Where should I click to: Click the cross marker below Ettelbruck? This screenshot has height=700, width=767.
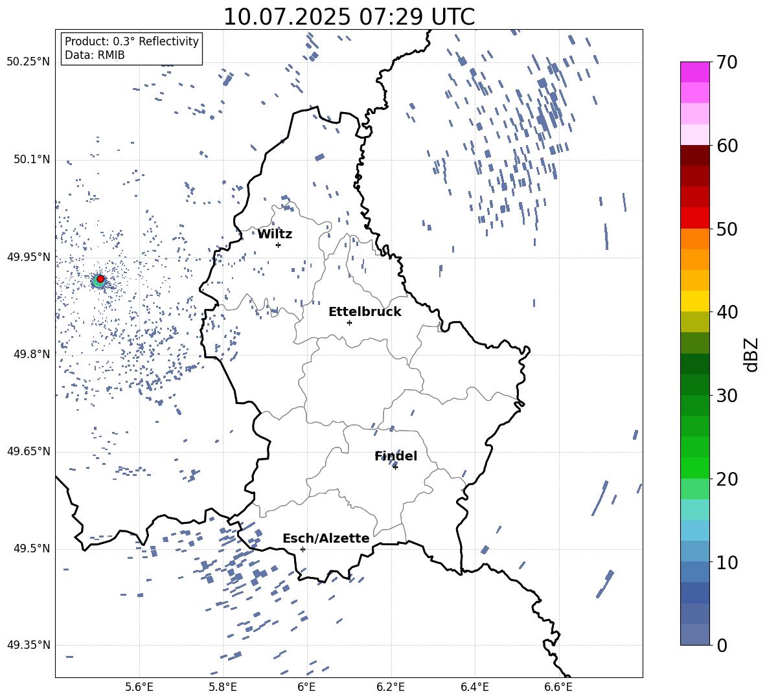[349, 322]
